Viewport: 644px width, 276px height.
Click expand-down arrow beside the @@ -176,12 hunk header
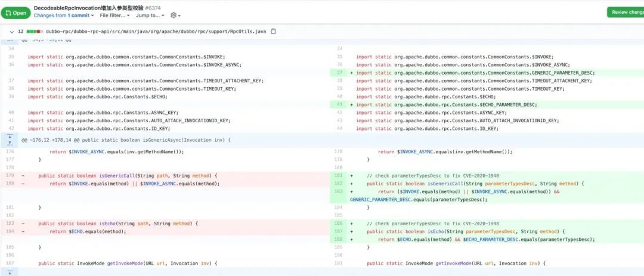tap(9, 137)
